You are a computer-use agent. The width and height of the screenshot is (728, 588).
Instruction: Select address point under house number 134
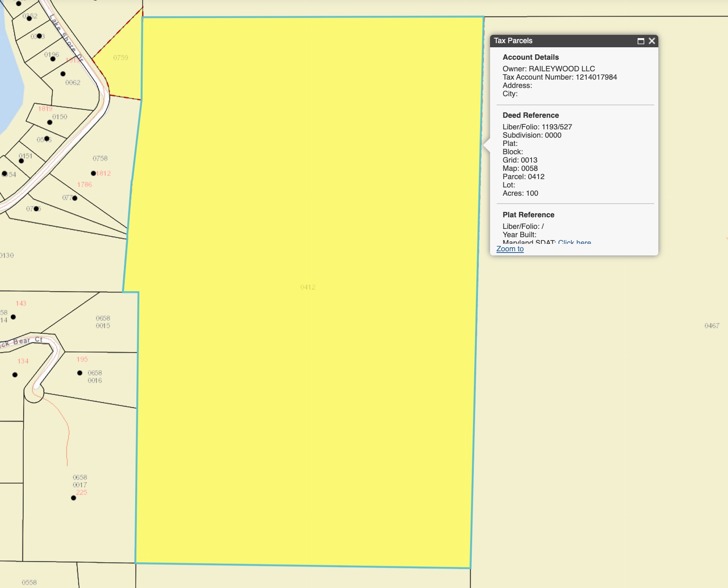[15, 375]
